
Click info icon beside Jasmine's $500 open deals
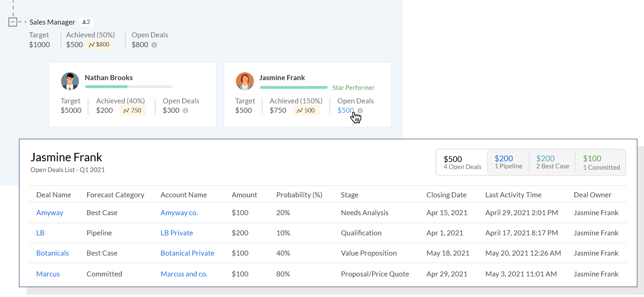coord(360,110)
